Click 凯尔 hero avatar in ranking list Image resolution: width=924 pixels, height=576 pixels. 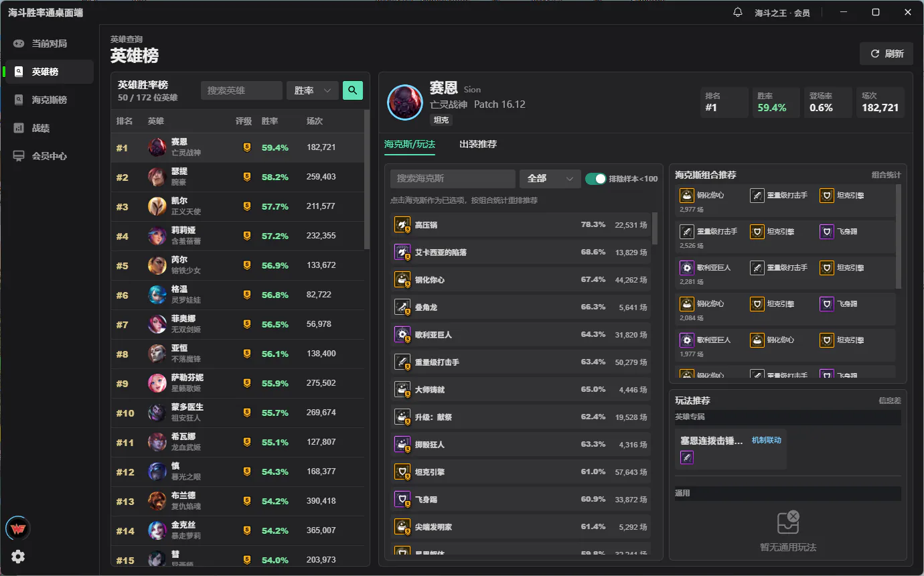157,206
